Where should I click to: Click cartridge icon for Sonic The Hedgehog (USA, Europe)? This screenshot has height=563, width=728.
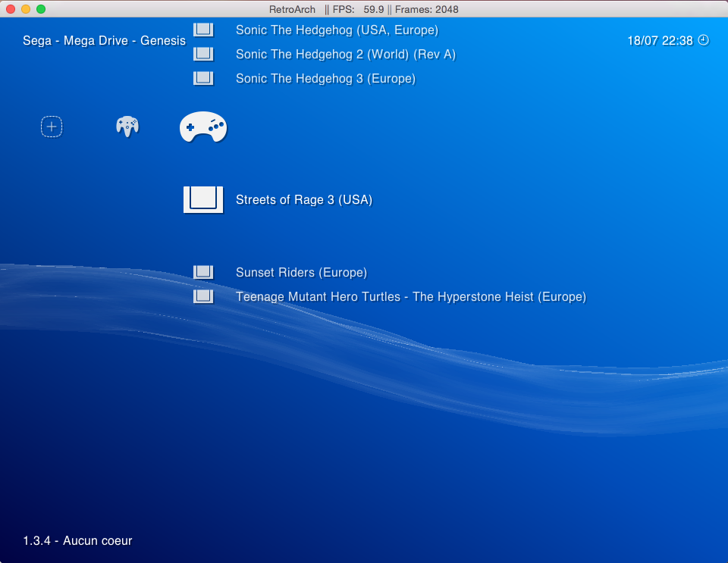pos(203,30)
